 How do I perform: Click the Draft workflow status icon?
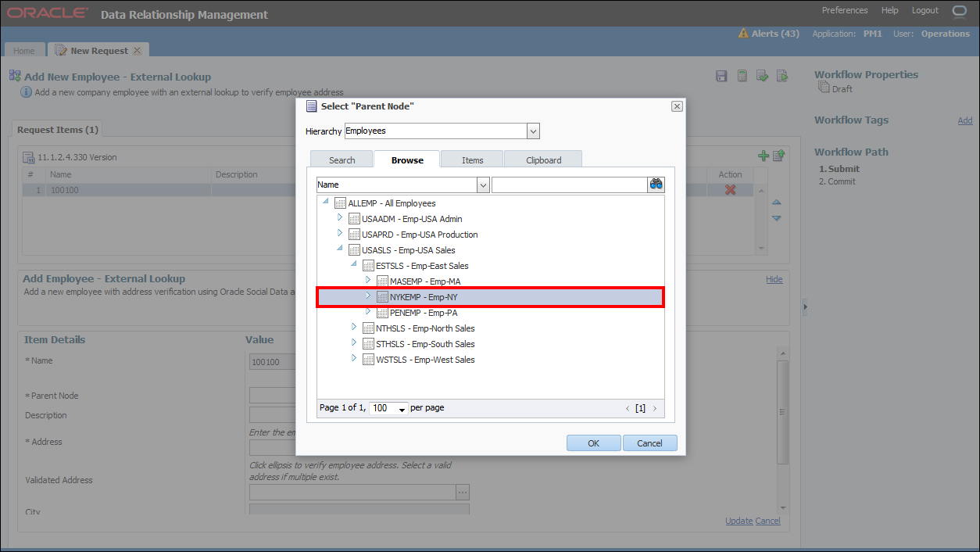[x=824, y=88]
